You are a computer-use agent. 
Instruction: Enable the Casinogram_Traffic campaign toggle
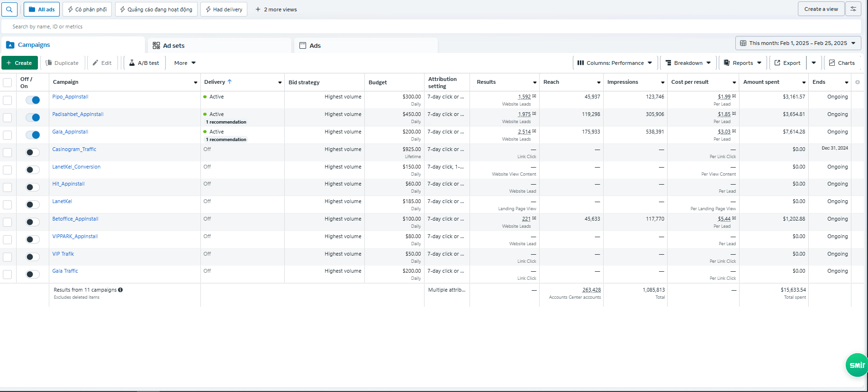coord(33,152)
